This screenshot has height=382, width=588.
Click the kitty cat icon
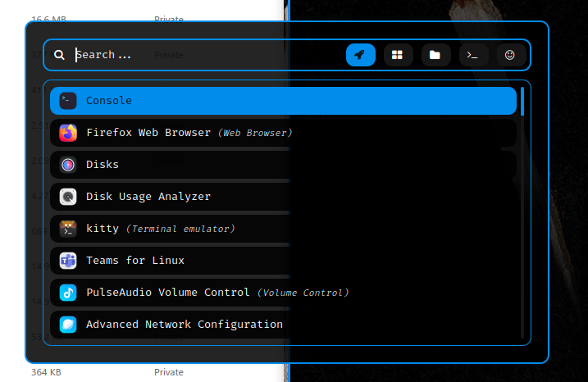click(x=68, y=229)
